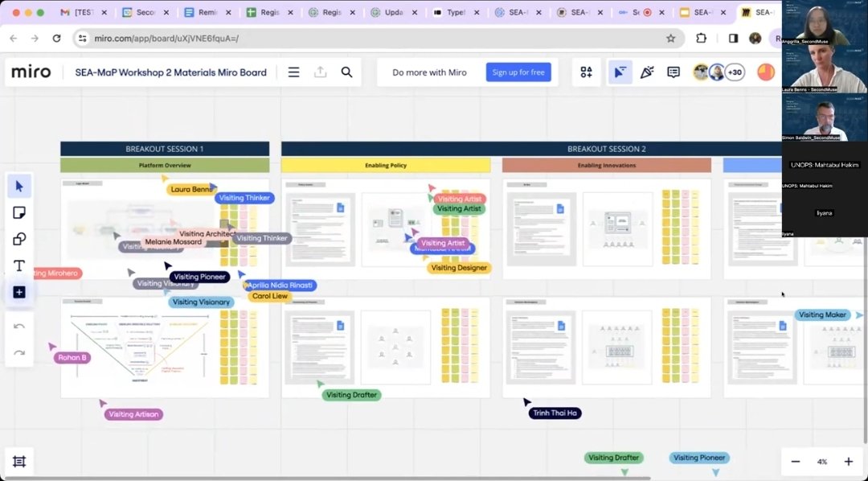Click the orange timer circle icon
The width and height of the screenshot is (868, 481).
click(766, 72)
